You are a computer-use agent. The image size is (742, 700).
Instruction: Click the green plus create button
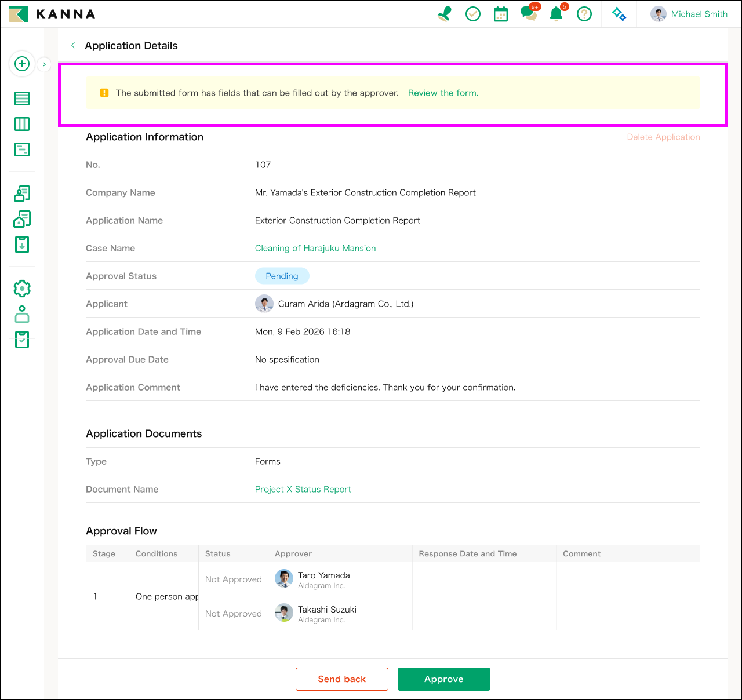(22, 64)
